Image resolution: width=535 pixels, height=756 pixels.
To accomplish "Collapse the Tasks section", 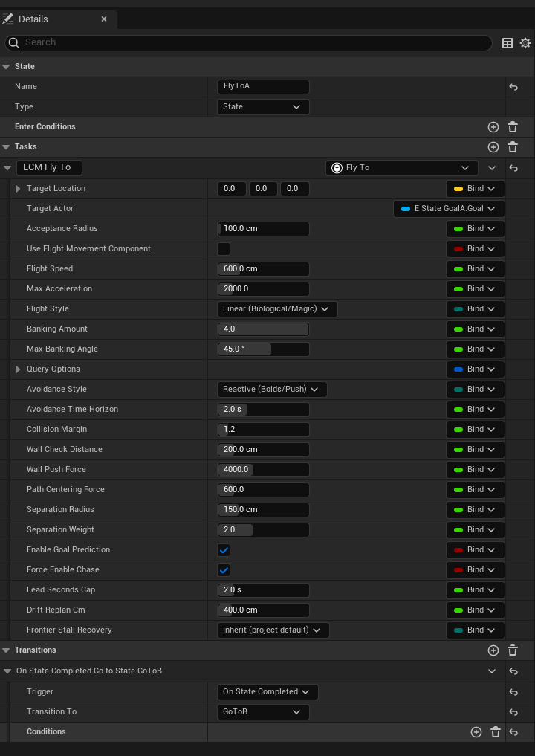I will pos(6,147).
